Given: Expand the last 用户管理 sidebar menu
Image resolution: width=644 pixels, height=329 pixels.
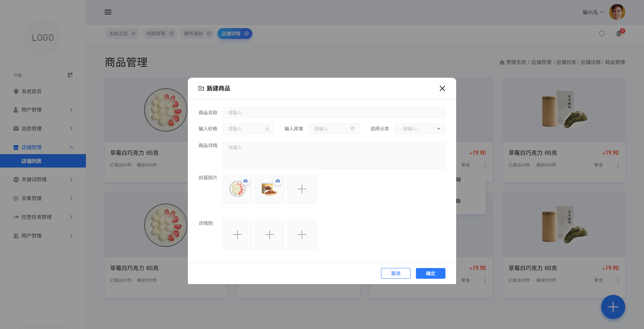Looking at the screenshot, I should coord(71,236).
